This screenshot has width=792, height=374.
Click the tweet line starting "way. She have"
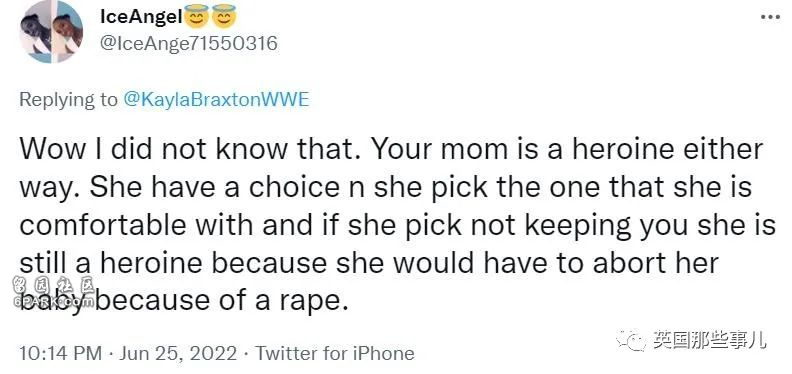(x=386, y=188)
